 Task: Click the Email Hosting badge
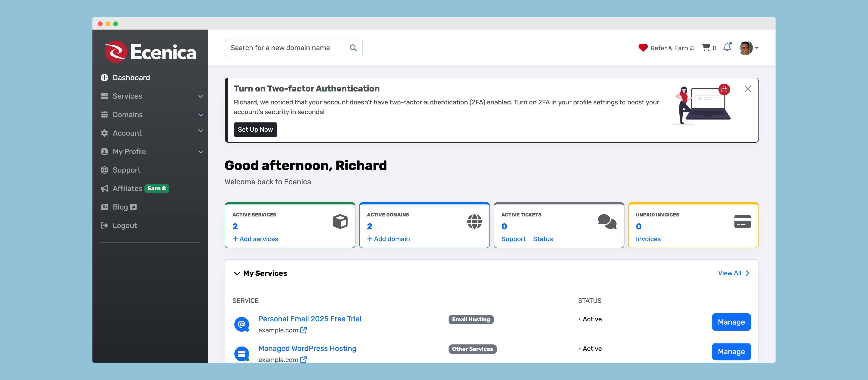click(471, 319)
